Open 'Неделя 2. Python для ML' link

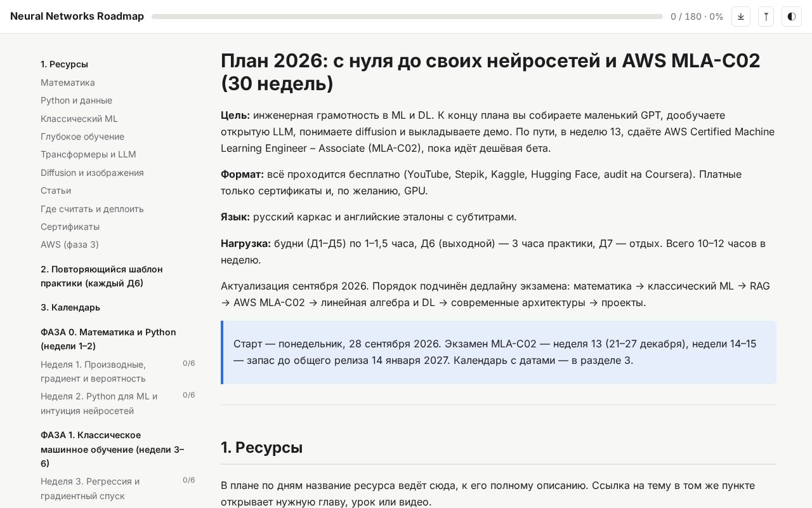pyautogui.click(x=99, y=403)
